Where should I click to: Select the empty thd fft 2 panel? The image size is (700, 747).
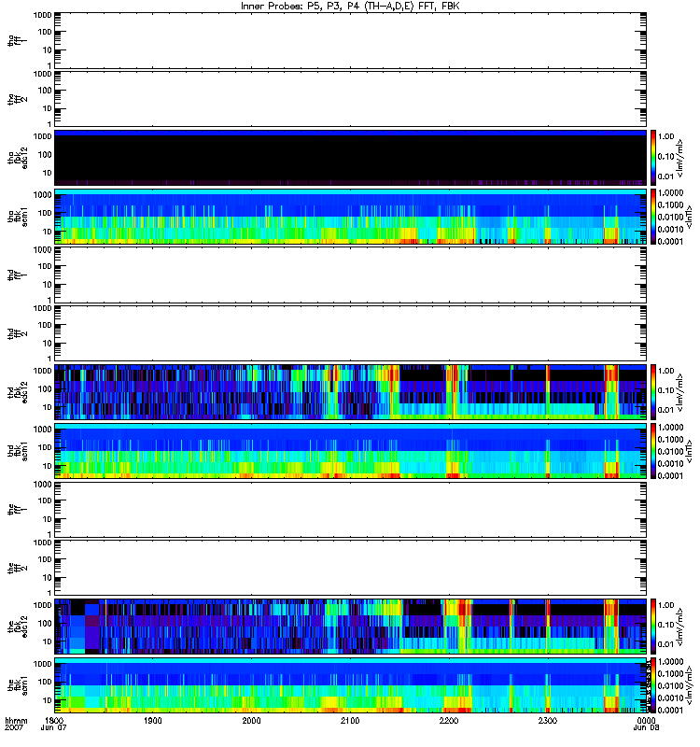350,333
